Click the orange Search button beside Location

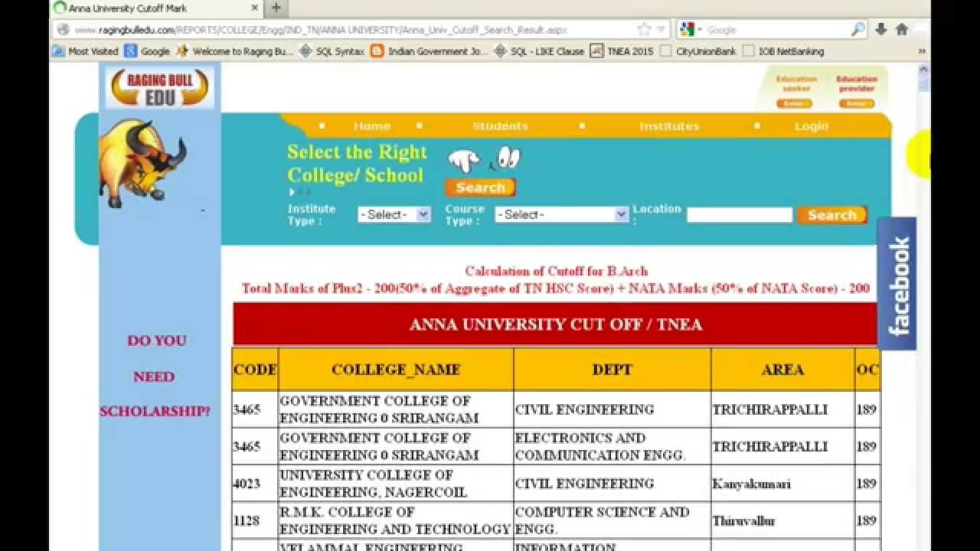tap(831, 215)
